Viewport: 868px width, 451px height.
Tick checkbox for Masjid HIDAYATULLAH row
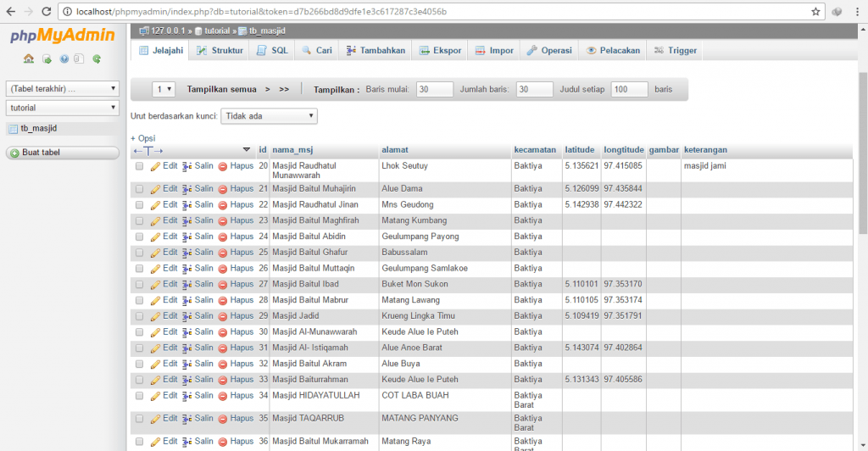140,396
